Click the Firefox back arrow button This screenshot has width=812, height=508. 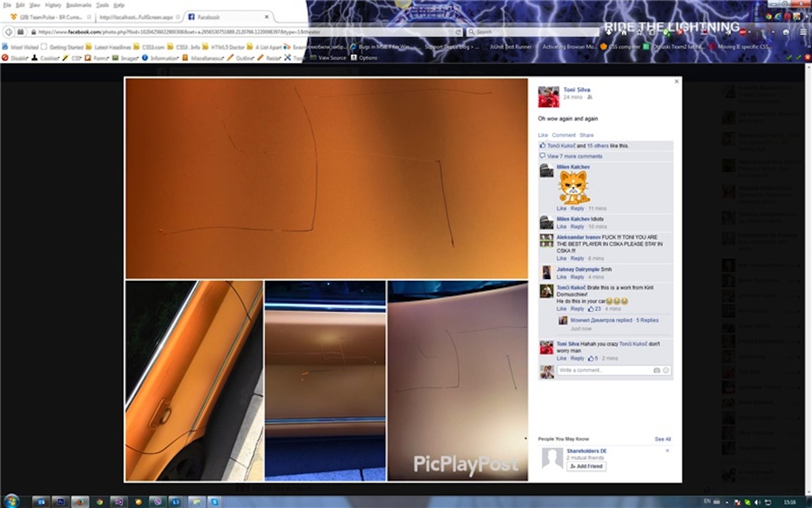[x=9, y=32]
